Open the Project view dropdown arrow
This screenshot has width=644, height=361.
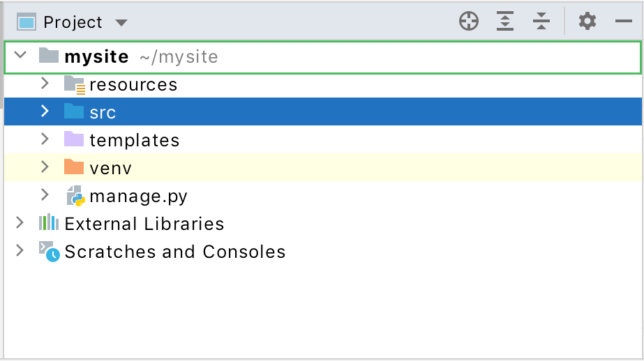coord(121,22)
